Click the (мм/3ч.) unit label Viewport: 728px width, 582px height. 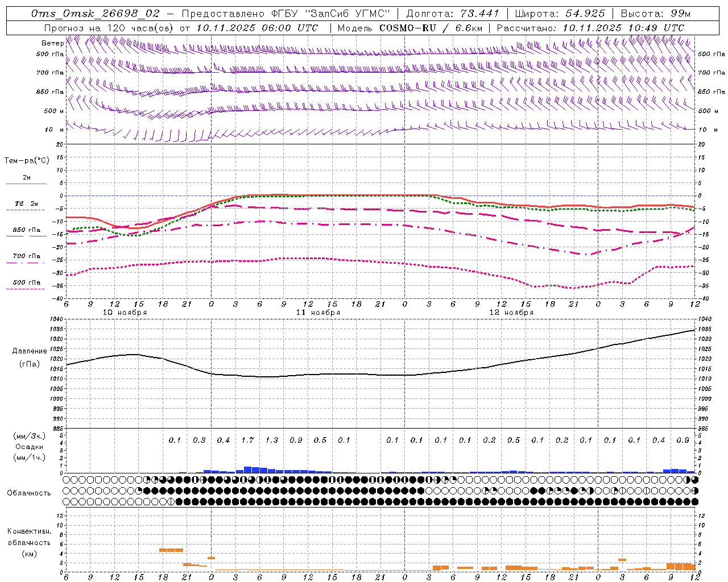pyautogui.click(x=30, y=436)
